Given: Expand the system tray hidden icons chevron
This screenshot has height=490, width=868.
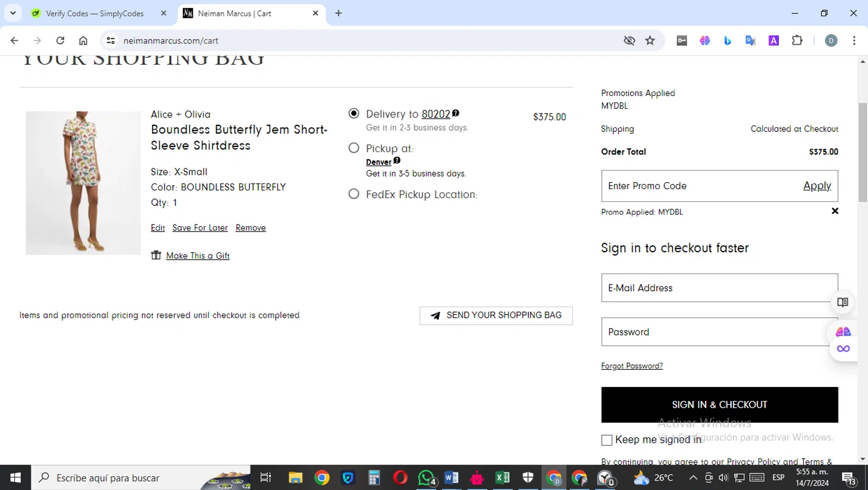Looking at the screenshot, I should click(x=693, y=478).
